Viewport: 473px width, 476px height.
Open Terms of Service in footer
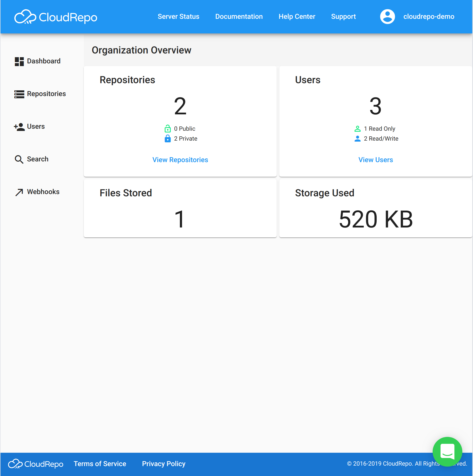[x=100, y=464]
